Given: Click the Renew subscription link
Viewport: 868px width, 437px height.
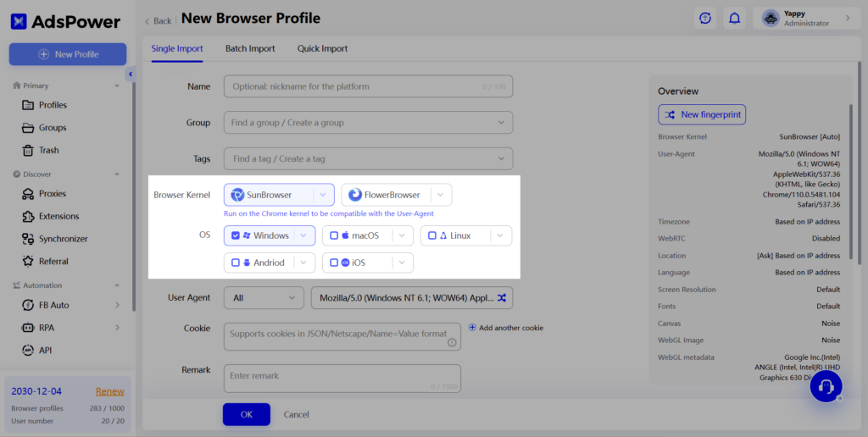Looking at the screenshot, I should (109, 391).
